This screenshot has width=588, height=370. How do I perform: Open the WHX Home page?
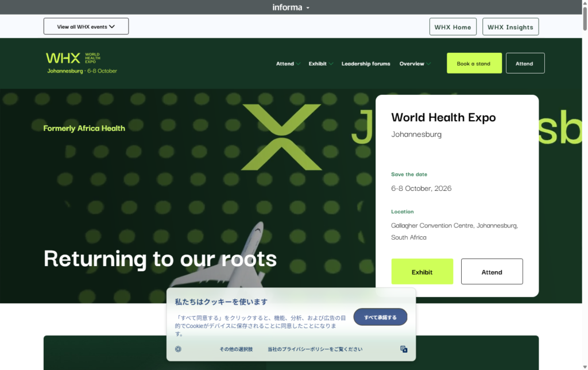pyautogui.click(x=452, y=26)
